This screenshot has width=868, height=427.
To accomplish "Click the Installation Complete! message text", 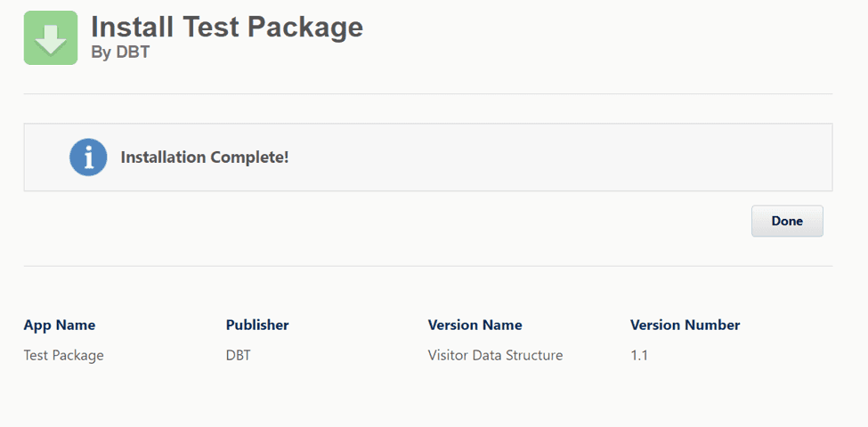I will pos(205,157).
